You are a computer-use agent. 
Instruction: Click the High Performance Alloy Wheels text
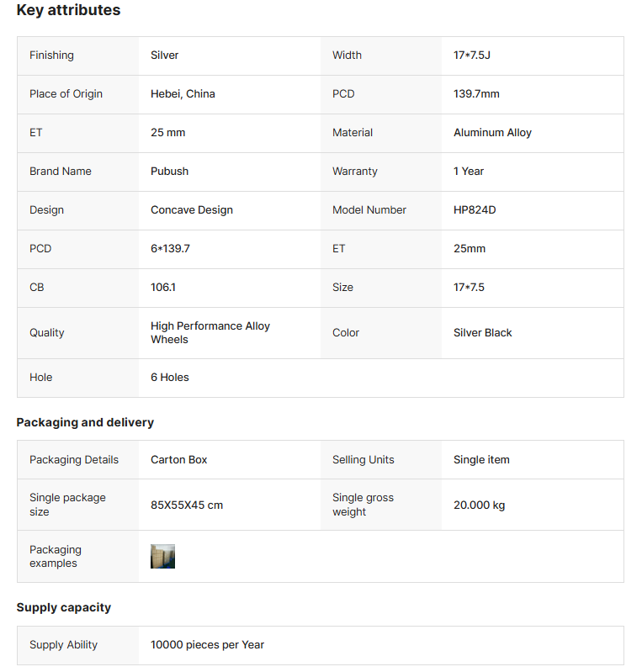[210, 333]
